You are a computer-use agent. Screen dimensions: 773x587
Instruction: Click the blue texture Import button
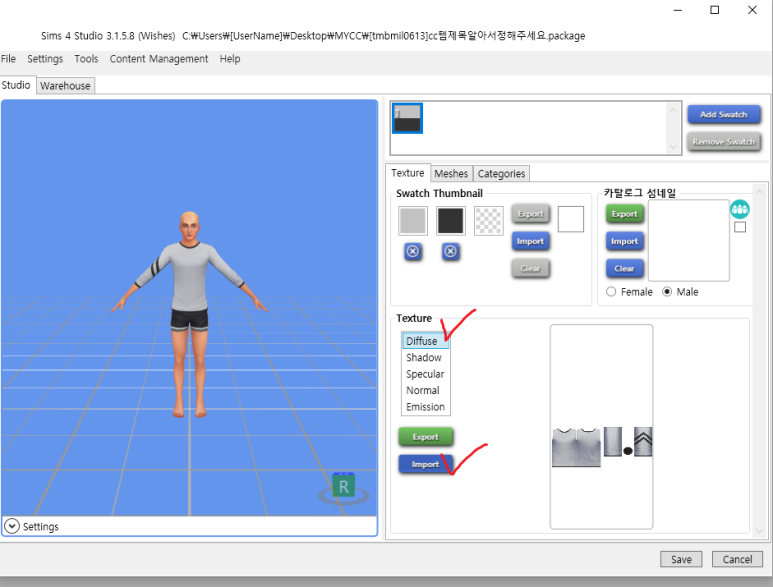click(425, 464)
